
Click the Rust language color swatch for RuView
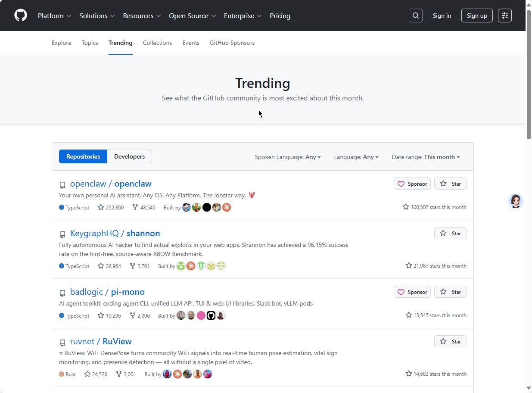[x=61, y=374]
